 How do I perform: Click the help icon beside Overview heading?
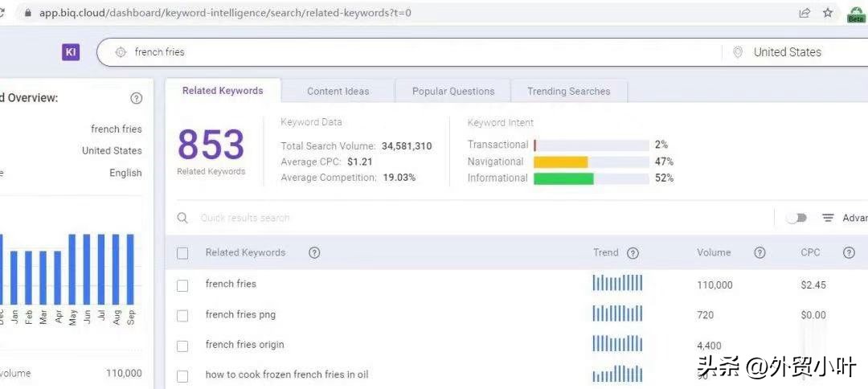pos(137,98)
